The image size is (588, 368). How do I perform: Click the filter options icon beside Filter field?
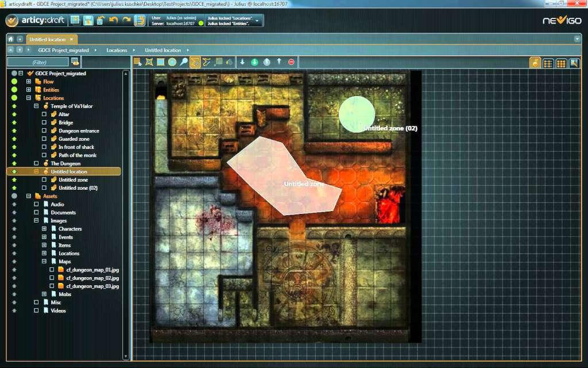coord(75,62)
